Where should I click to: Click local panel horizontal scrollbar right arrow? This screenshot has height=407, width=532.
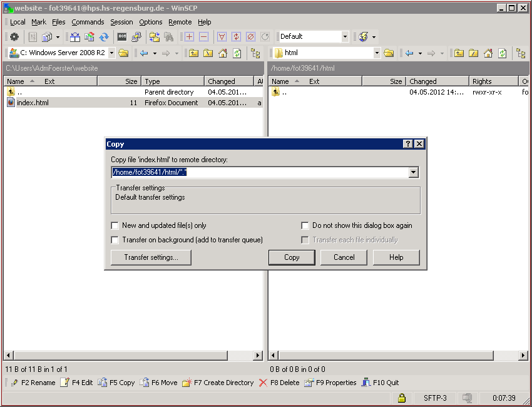pos(258,356)
